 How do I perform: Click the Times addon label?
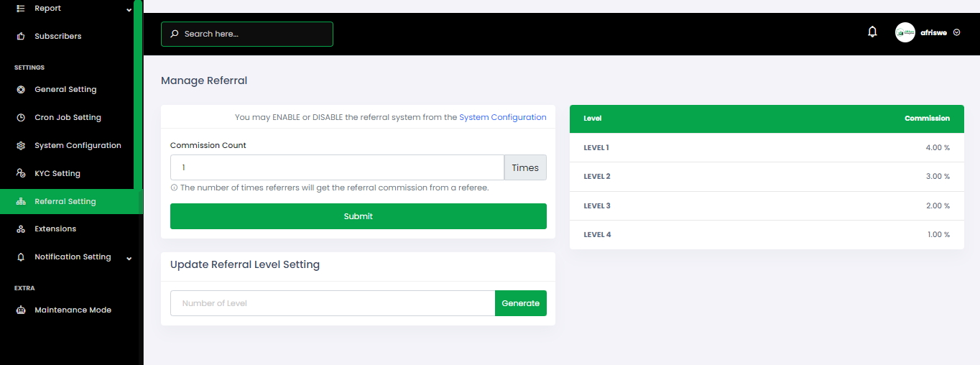click(525, 167)
